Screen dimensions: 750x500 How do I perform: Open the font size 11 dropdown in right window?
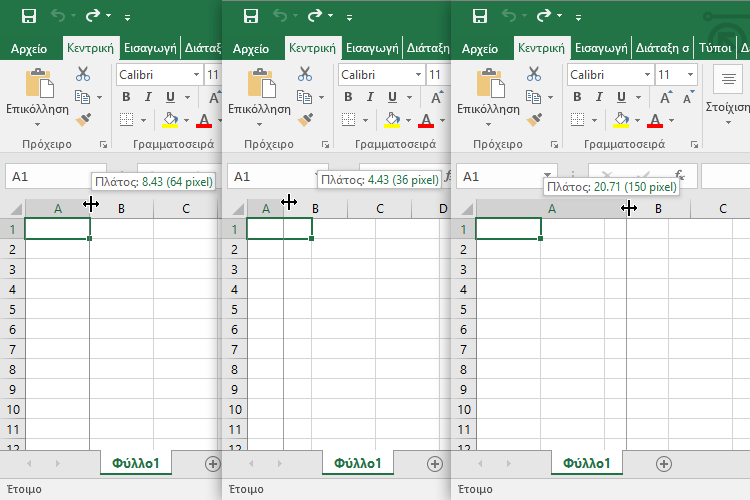pyautogui.click(x=690, y=75)
